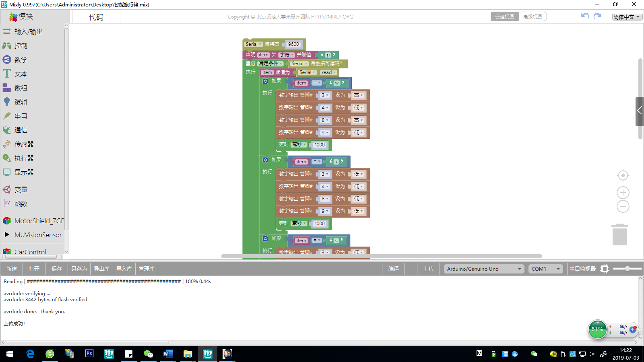Viewport: 644px width, 362px height.
Task: Click the 上传 upload button
Action: coord(429,269)
